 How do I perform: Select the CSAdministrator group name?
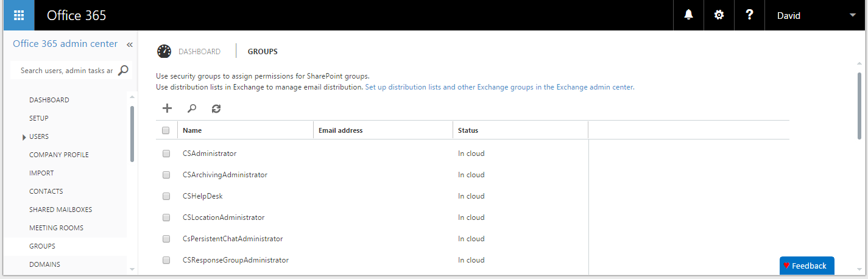tap(210, 154)
